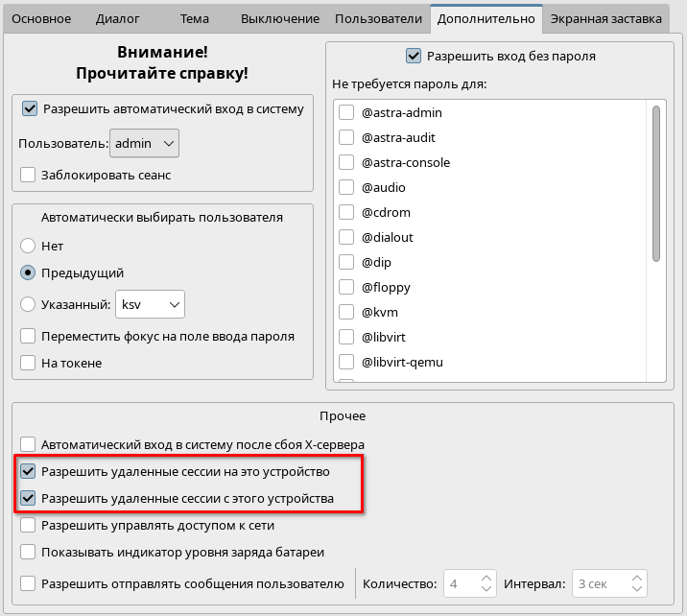Disable Разрешить удаленные сессии на это устройство

(x=29, y=471)
